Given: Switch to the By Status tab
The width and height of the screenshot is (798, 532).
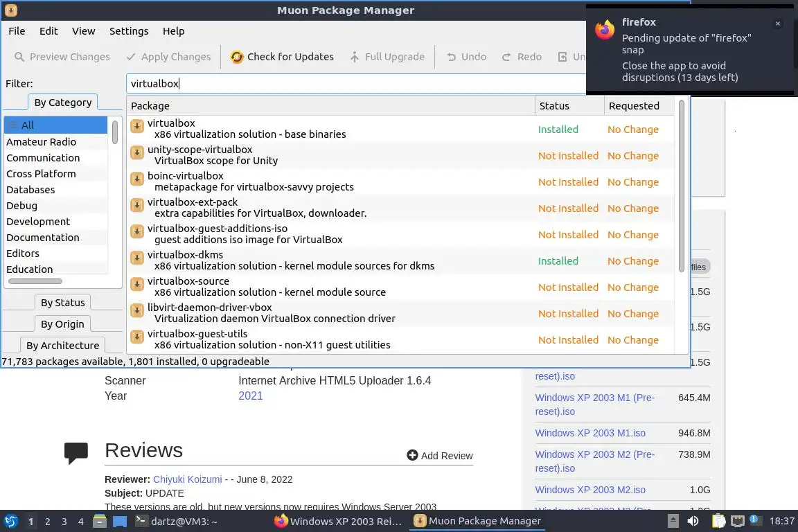Looking at the screenshot, I should coord(62,303).
